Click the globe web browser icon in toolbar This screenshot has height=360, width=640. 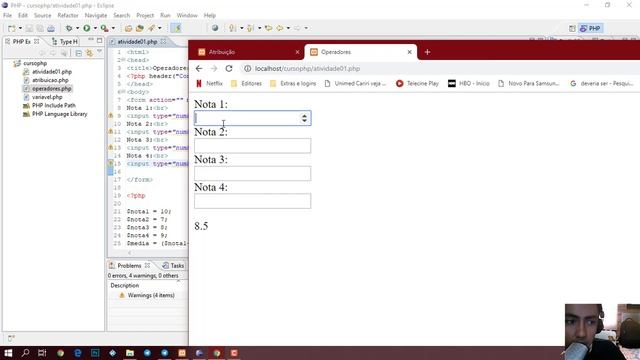pos(215,28)
